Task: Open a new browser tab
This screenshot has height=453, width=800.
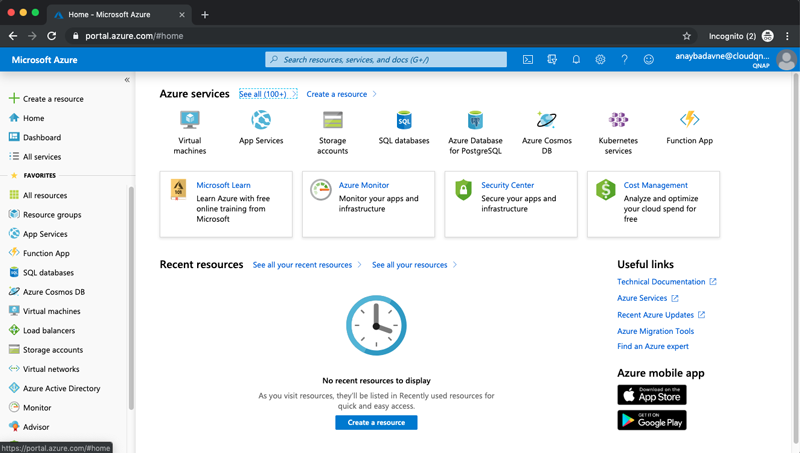Action: pos(205,15)
